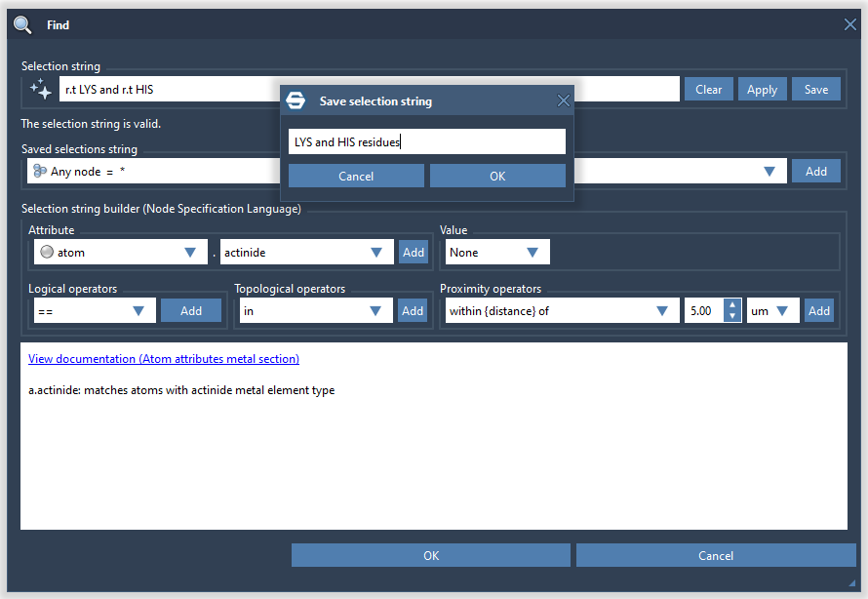Click the sparkle icon beside the selection string
Image resolution: width=868 pixels, height=599 pixels.
pyautogui.click(x=40, y=89)
